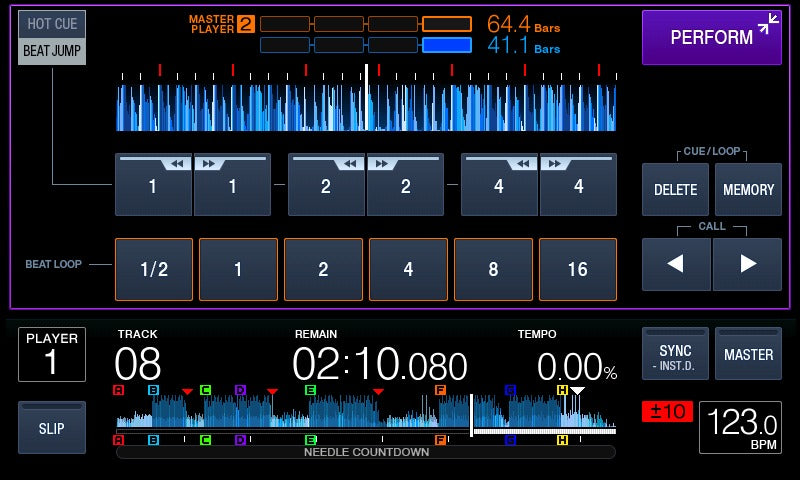Jump forward 1 beat
This screenshot has height=480, width=800.
tap(232, 185)
